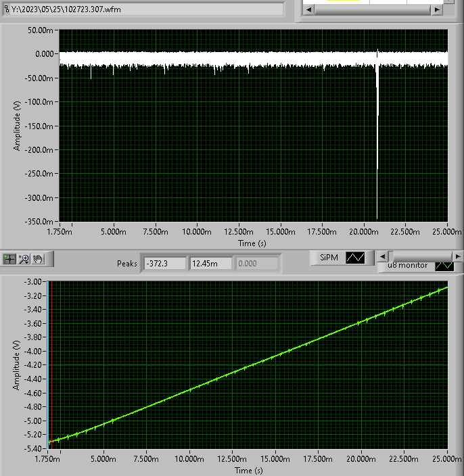Click the Peaks field showing -372.3
This screenshot has height=476, width=464.
164,264
